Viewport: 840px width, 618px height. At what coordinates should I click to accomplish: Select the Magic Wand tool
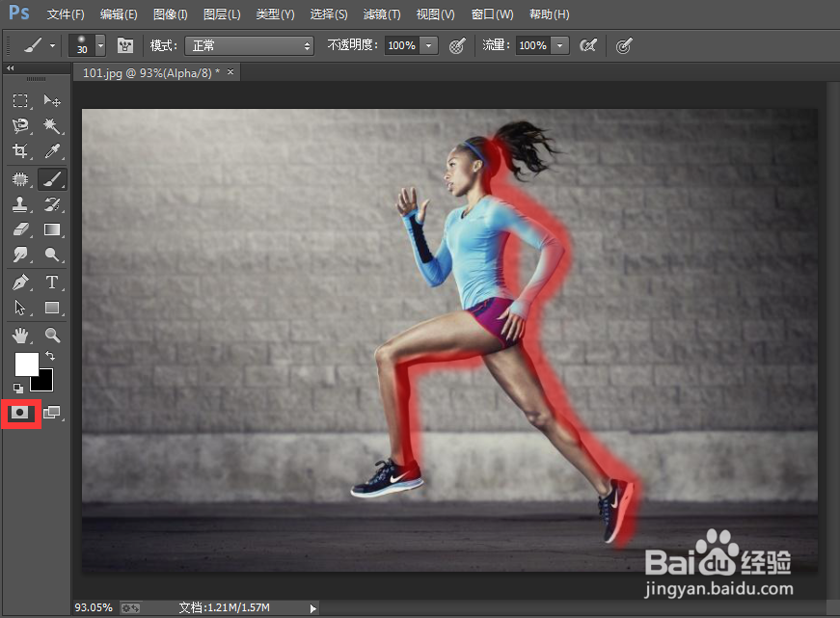52,126
